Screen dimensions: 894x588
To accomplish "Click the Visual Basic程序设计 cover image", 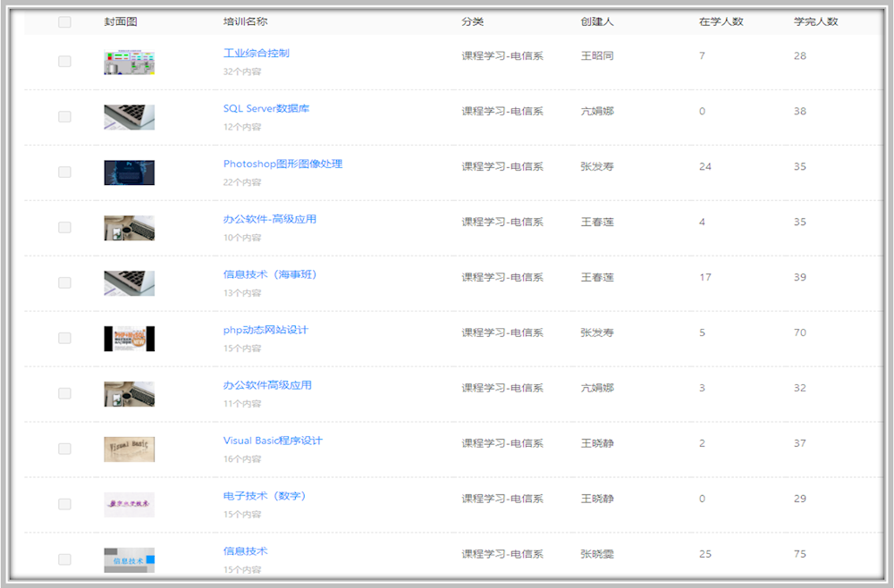I will point(129,449).
